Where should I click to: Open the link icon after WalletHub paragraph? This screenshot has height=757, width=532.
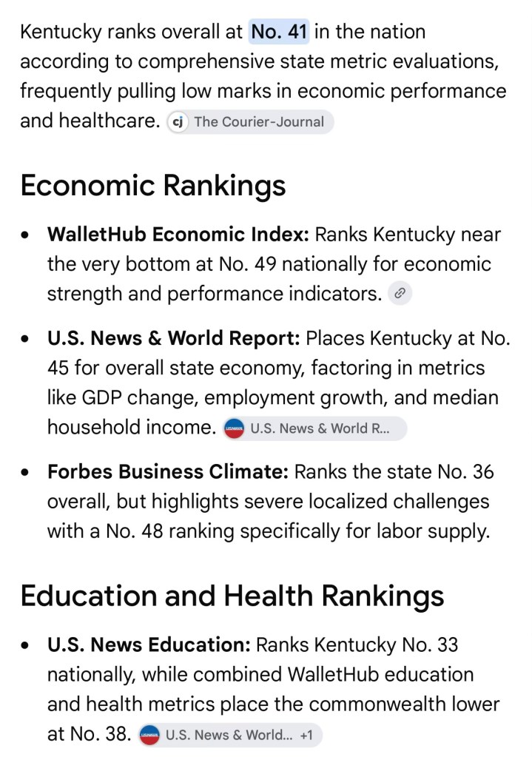click(x=400, y=293)
